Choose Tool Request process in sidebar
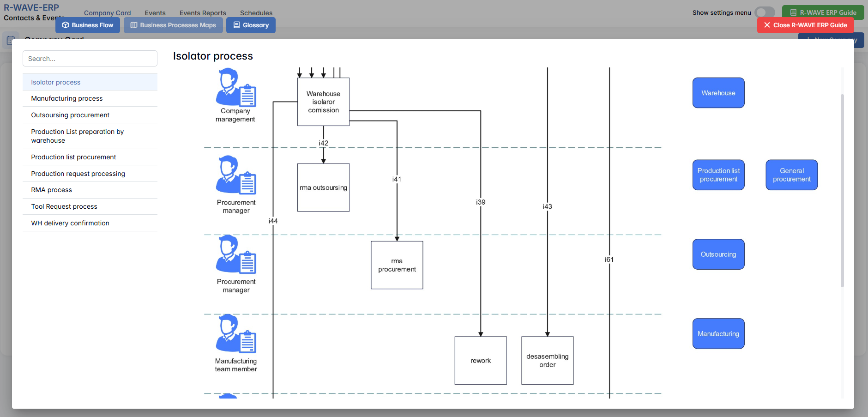 pyautogui.click(x=64, y=206)
